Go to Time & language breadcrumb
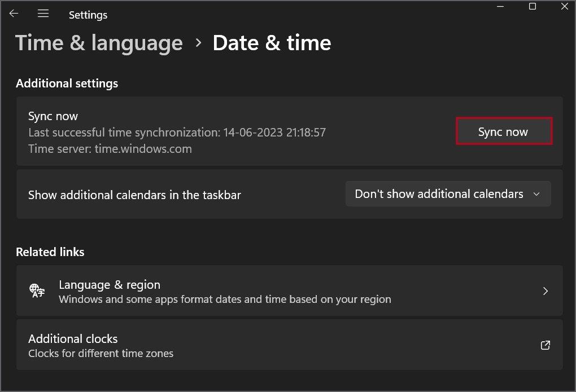The height and width of the screenshot is (392, 576). [x=99, y=43]
